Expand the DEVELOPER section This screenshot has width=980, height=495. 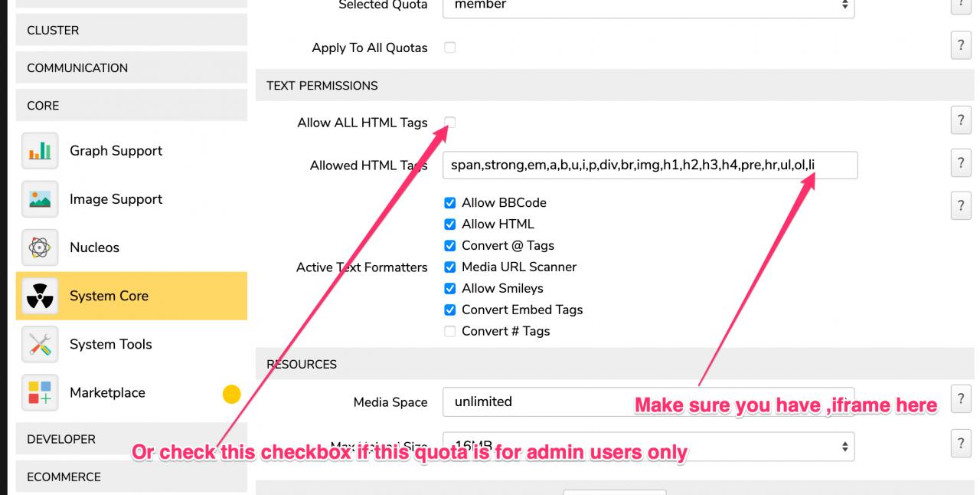pos(132,439)
